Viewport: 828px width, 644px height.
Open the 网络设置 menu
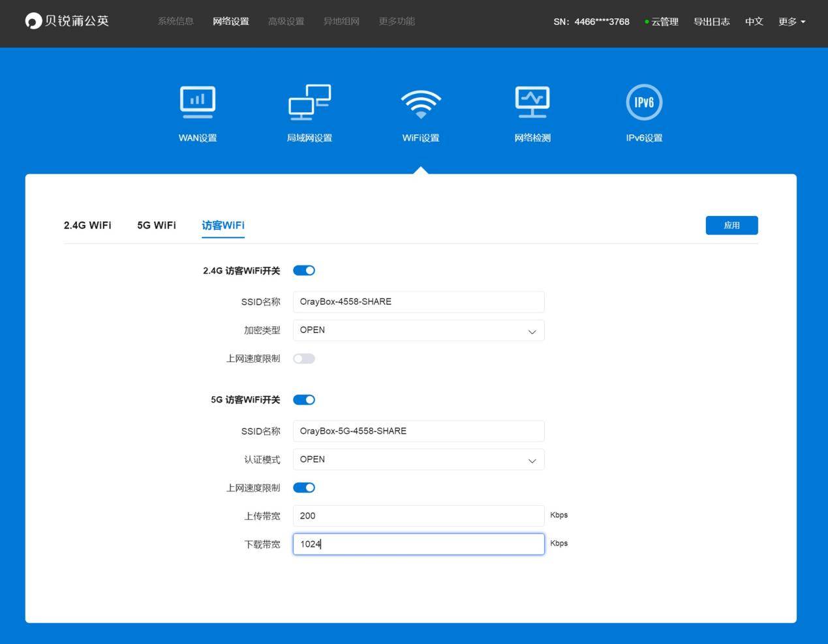tap(231, 22)
